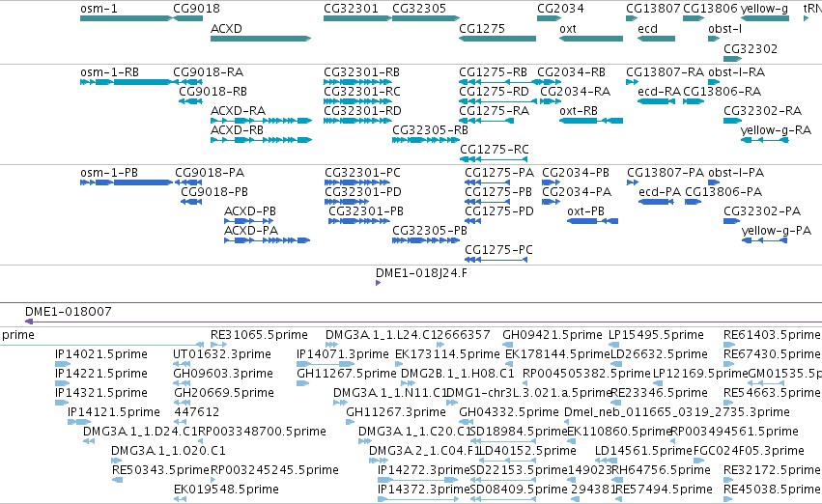This screenshot has width=822, height=504.
Task: Click the CG32305-PB protein feature
Action: [x=425, y=240]
